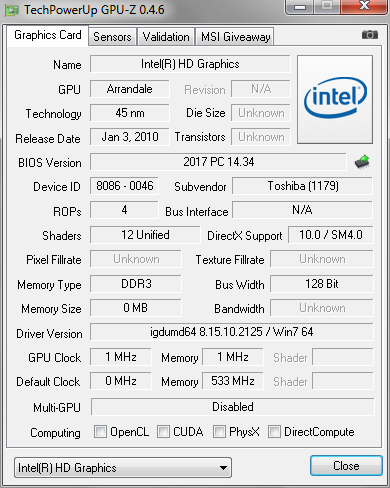The image size is (390, 488).
Task: Click the Subvendor field Toshiba (1179)
Action: point(303,186)
